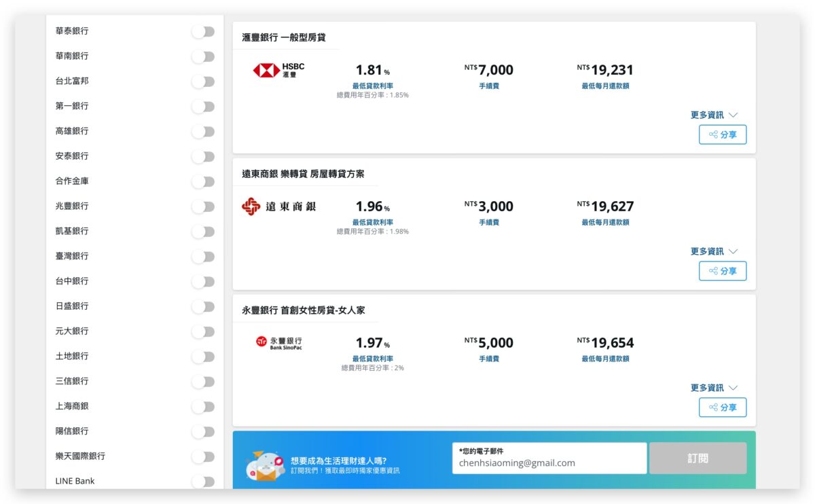Switch on the 安泰銀行 filter
Image resolution: width=815 pixels, height=504 pixels.
click(x=203, y=156)
